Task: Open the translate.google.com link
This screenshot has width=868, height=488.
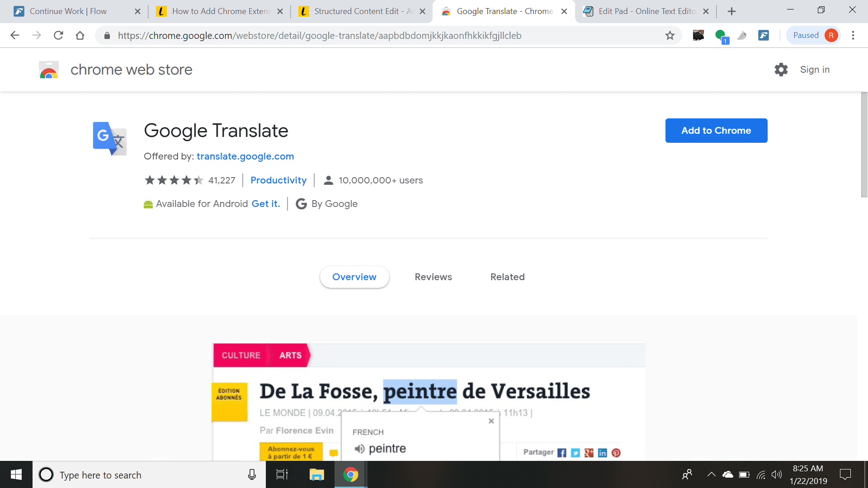Action: tap(245, 155)
